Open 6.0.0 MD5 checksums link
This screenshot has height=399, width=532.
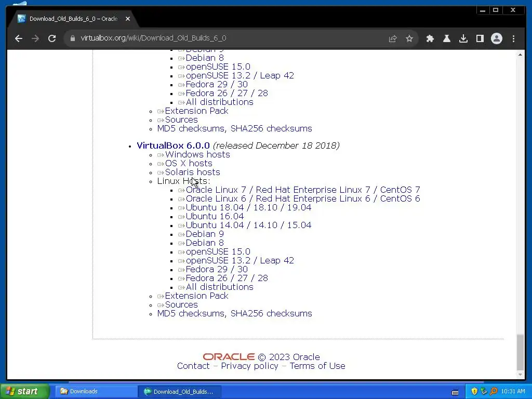tap(190, 313)
